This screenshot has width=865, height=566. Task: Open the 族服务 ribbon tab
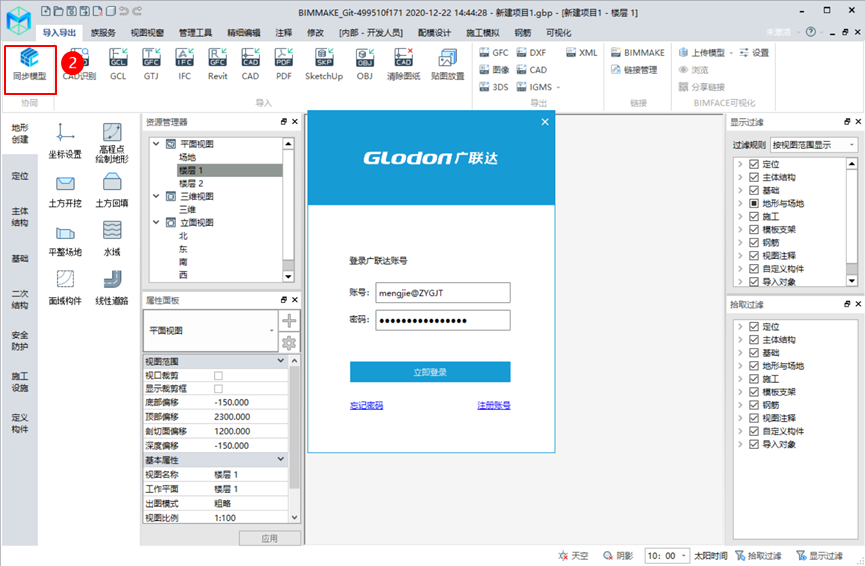pyautogui.click(x=103, y=33)
